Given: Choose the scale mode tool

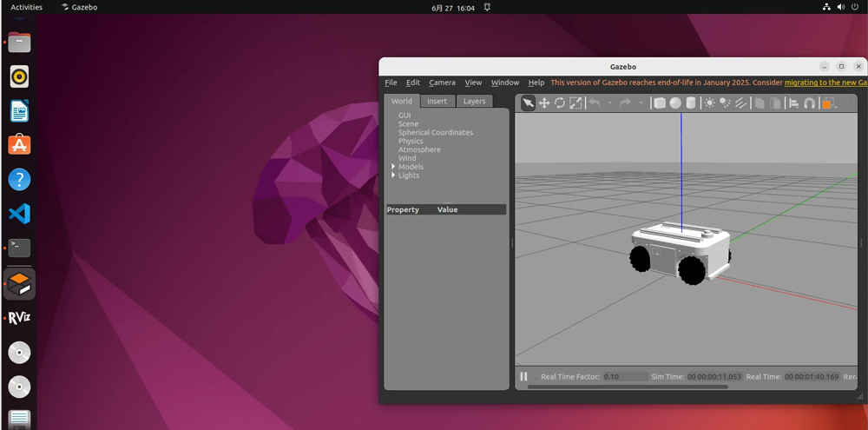Looking at the screenshot, I should 575,103.
